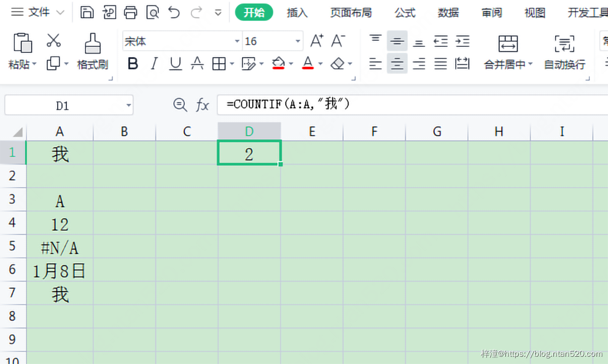The height and width of the screenshot is (364, 608).
Task: Switch to the 开始 tab
Action: (x=254, y=12)
